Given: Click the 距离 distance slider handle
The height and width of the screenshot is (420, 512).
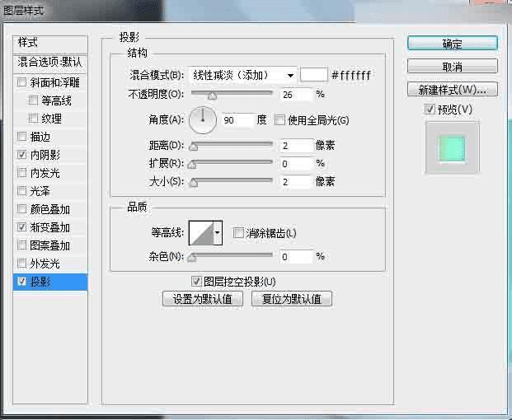Looking at the screenshot, I should [194, 146].
